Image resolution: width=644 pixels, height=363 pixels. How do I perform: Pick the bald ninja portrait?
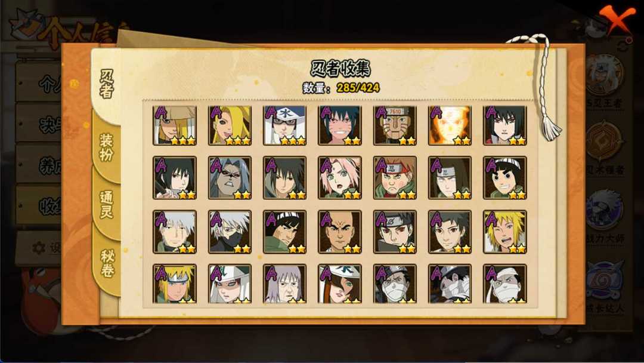tap(340, 232)
